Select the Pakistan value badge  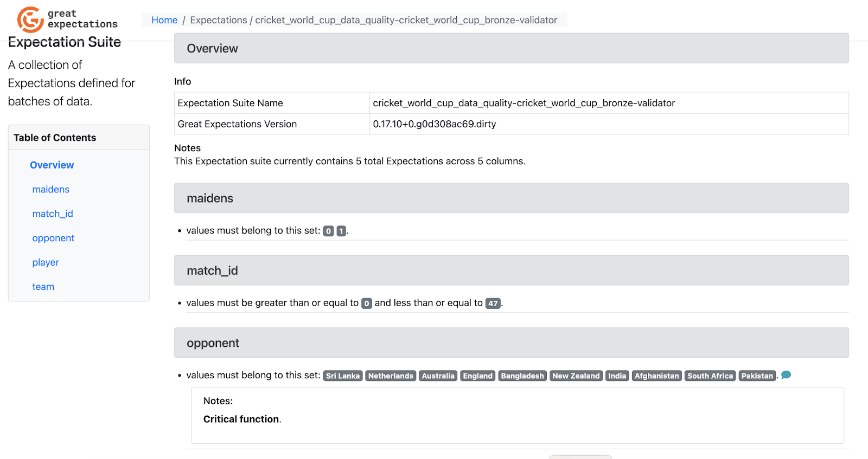click(757, 376)
